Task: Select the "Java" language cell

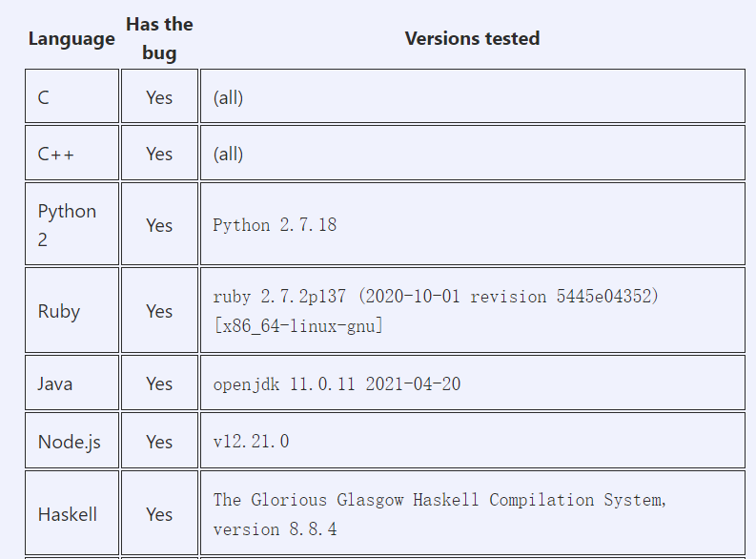Action: [55, 383]
